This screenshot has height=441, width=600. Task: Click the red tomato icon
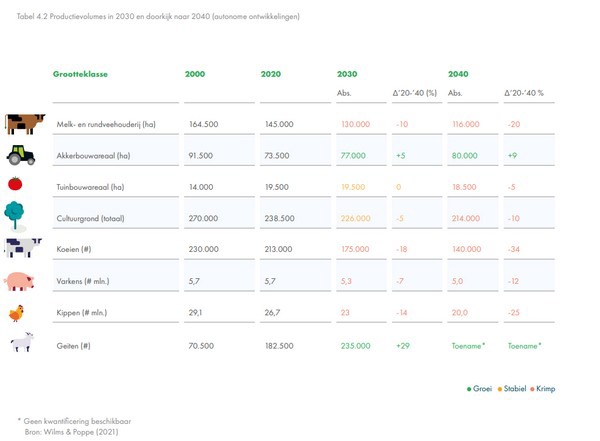pos(15,184)
